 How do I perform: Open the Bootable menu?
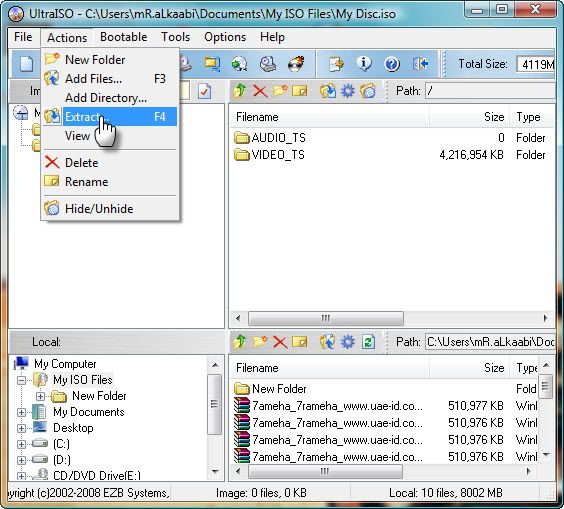click(123, 37)
